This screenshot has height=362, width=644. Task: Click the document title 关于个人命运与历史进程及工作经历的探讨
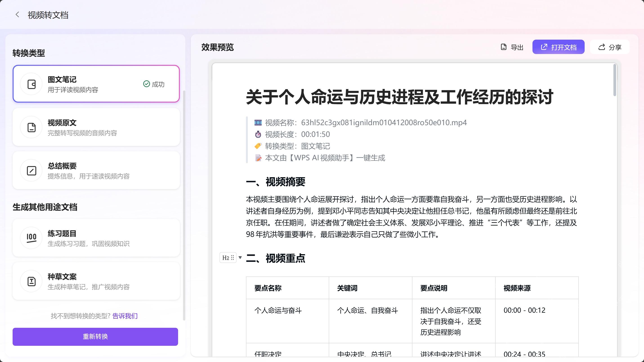pyautogui.click(x=400, y=97)
